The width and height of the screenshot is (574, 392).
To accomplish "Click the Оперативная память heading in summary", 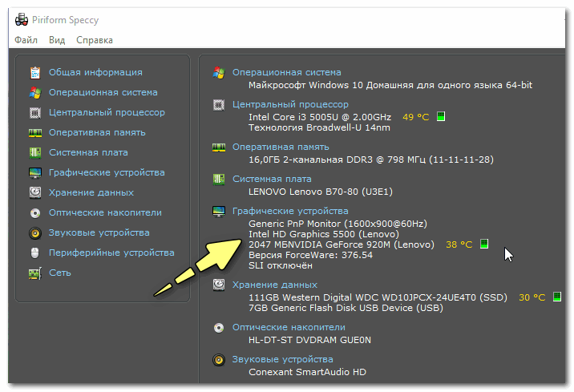I will (281, 148).
